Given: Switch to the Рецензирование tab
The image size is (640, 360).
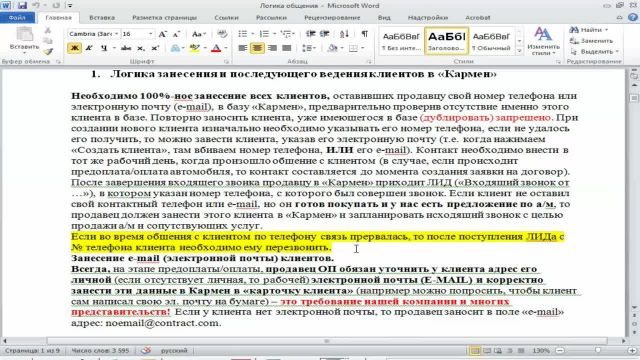Looking at the screenshot, I should coord(332,18).
